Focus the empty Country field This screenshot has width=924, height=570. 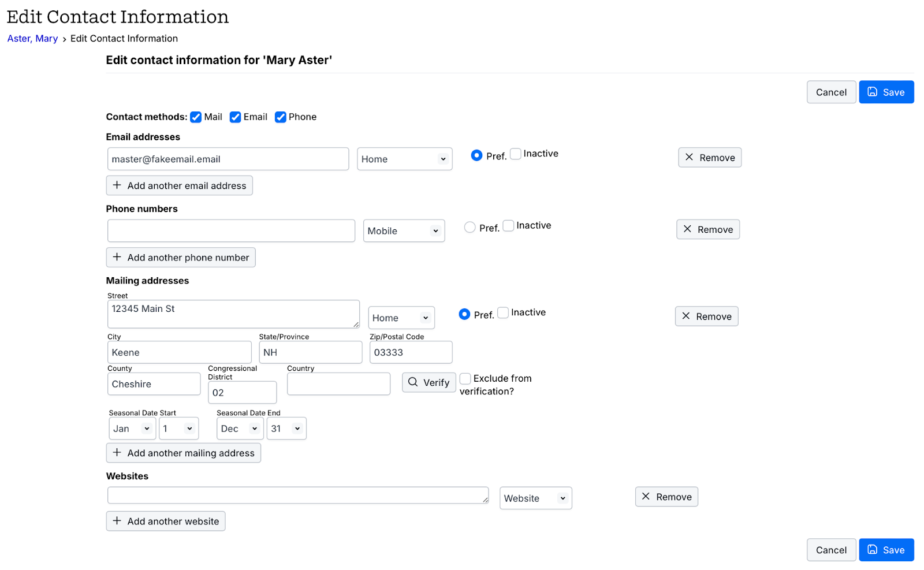click(x=339, y=384)
